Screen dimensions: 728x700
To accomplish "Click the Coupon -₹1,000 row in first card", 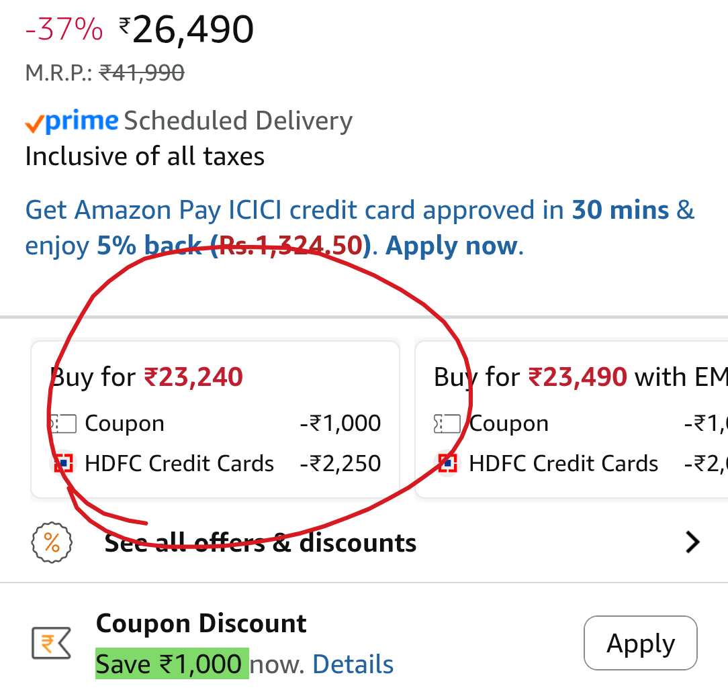I will tap(215, 423).
